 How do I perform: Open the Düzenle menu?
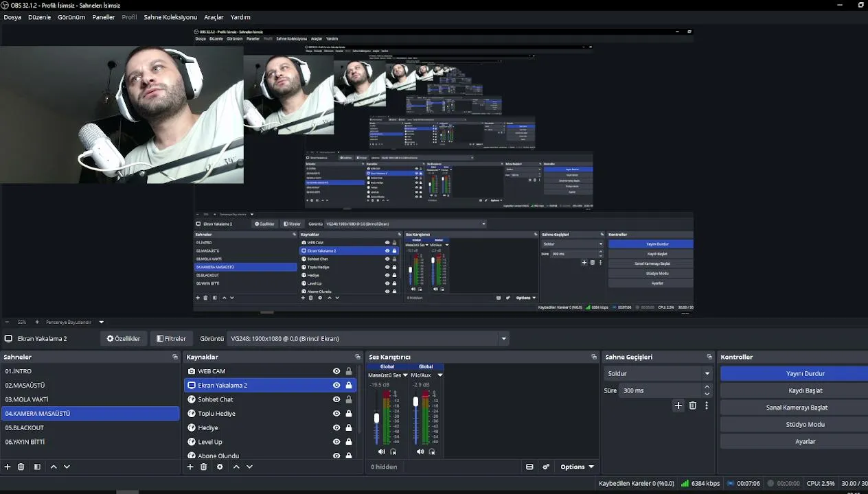coord(39,17)
